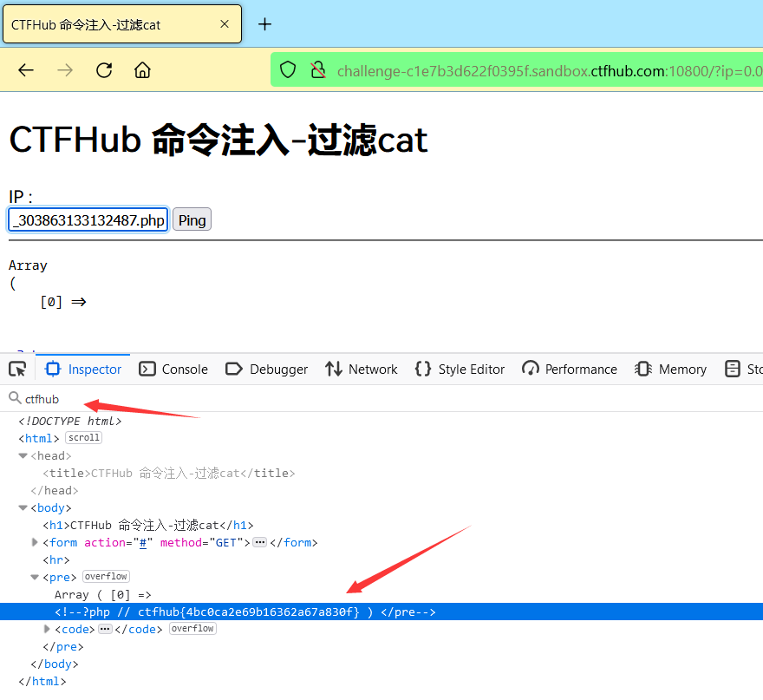Select the Array ( [0] => text node
This screenshot has height=700, width=763.
point(103,595)
